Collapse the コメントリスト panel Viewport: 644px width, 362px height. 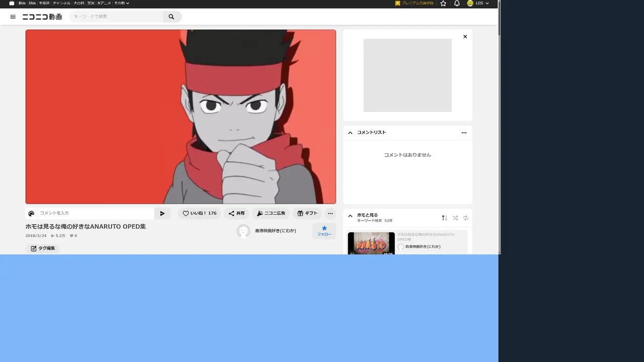[350, 133]
